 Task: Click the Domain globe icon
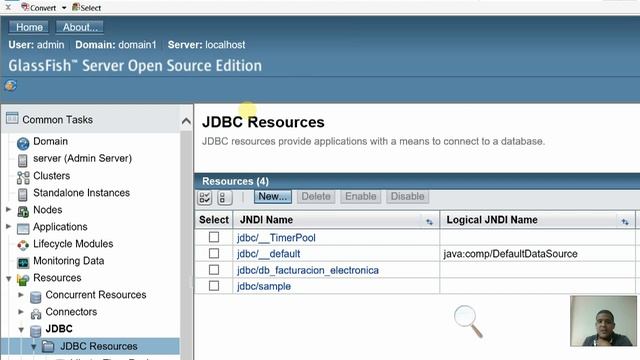coord(23,143)
